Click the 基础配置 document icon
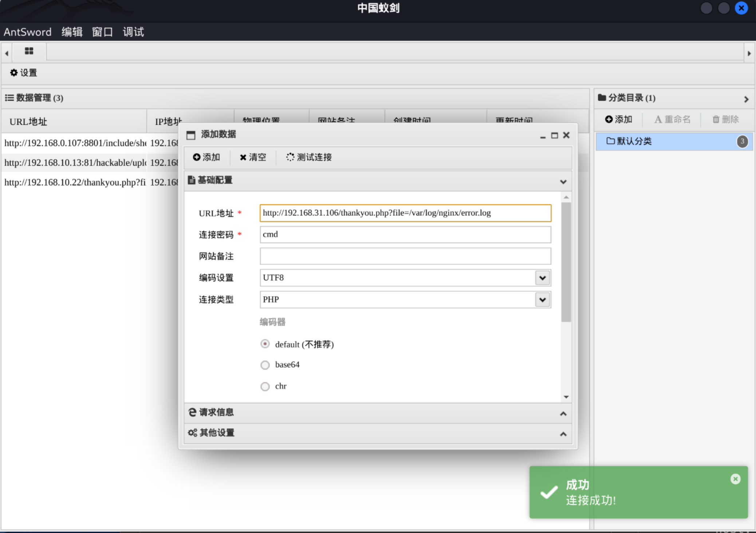This screenshot has height=533, width=756. pyautogui.click(x=191, y=180)
